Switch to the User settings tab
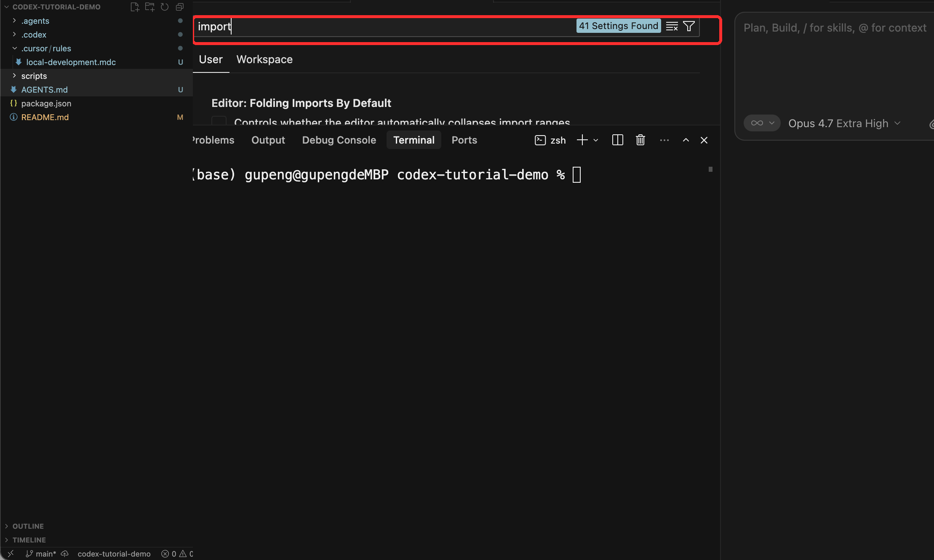The height and width of the screenshot is (560, 934). tap(211, 59)
